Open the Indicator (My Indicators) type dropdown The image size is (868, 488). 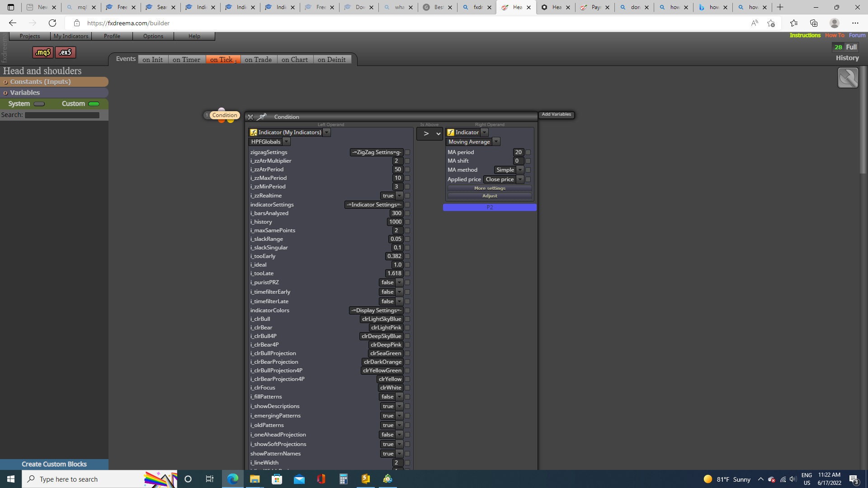[327, 132]
